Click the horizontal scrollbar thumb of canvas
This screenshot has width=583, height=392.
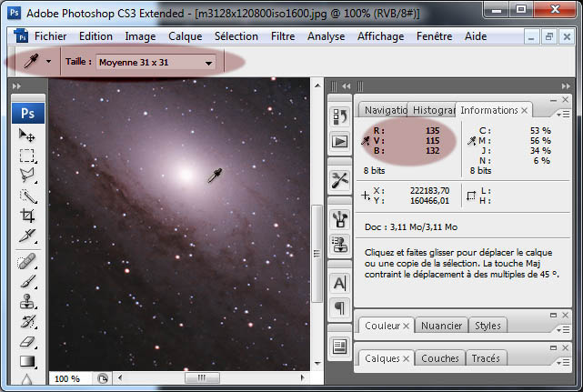(x=202, y=378)
